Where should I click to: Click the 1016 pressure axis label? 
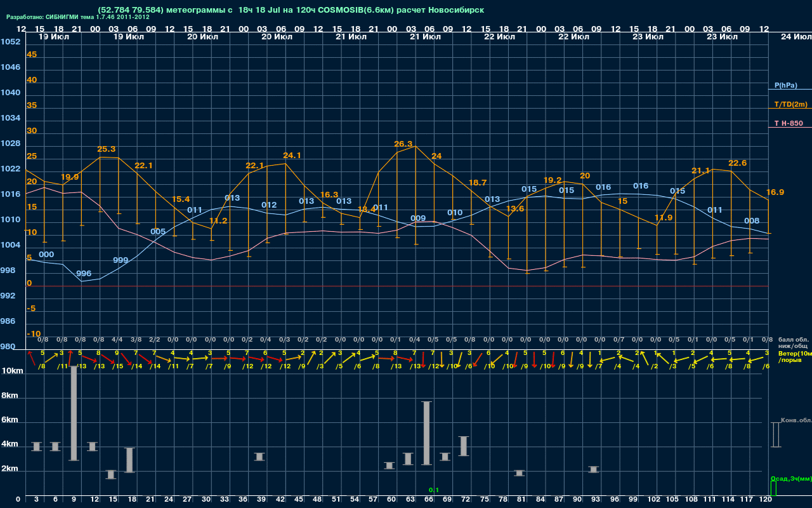tap(10, 194)
